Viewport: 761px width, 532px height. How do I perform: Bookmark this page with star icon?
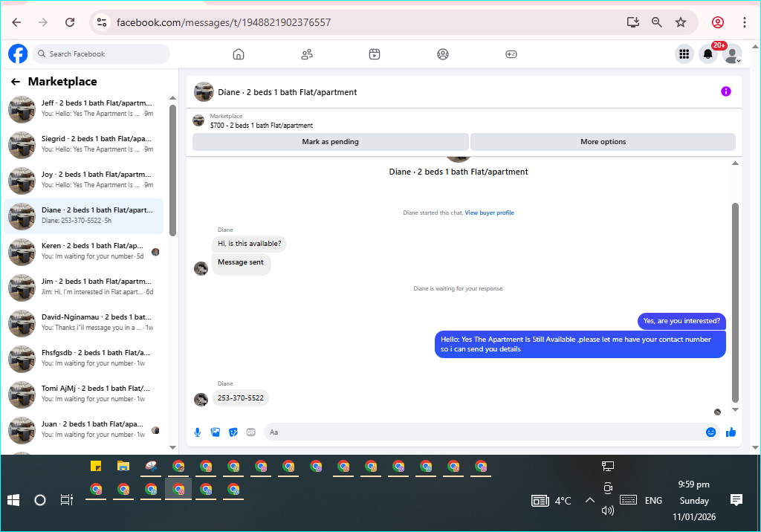click(681, 22)
